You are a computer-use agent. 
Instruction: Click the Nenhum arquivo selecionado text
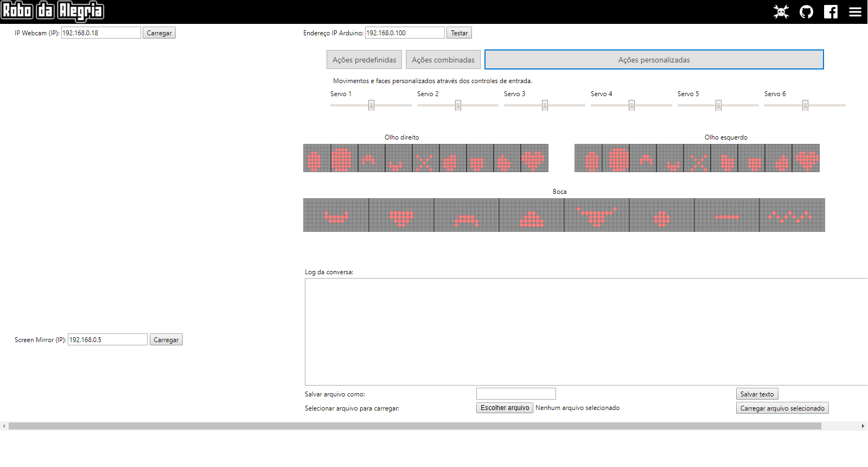tap(577, 408)
